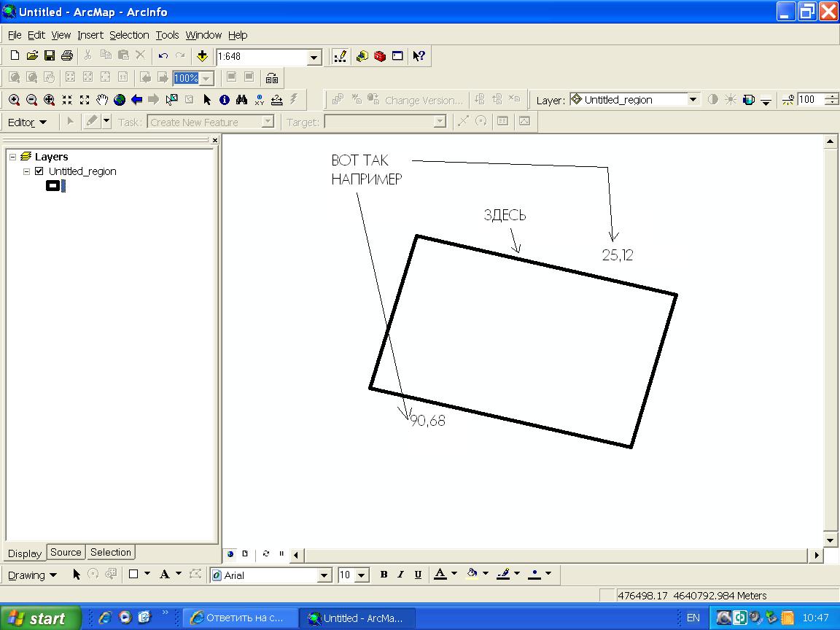
Task: Open a map file
Action: click(32, 55)
